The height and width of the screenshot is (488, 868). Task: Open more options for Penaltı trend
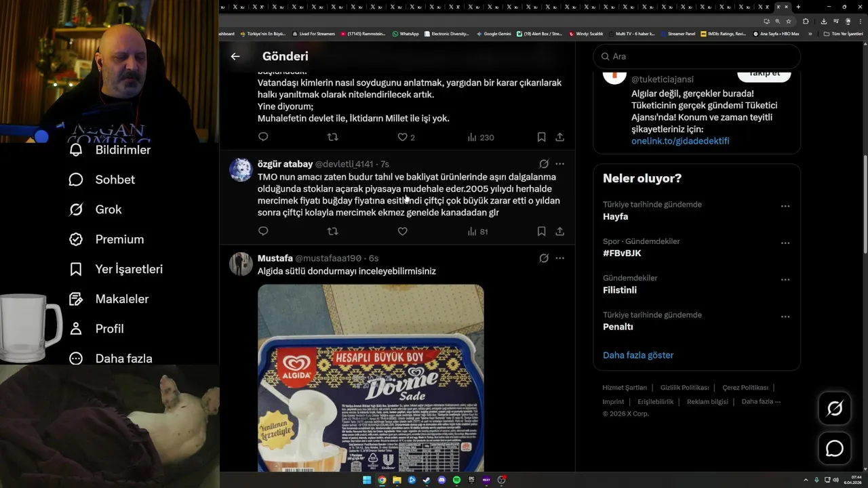pos(785,317)
